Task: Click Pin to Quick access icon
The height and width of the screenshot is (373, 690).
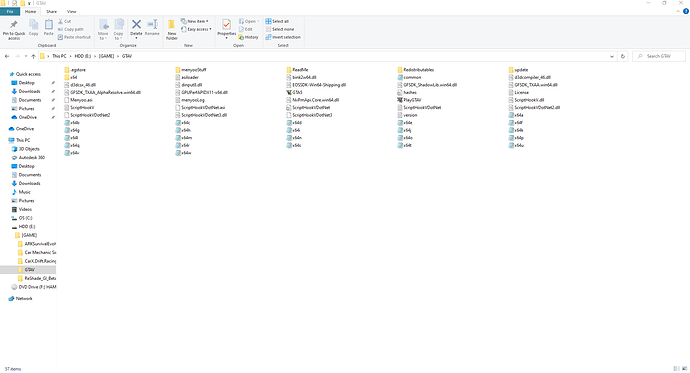Action: (x=14, y=29)
